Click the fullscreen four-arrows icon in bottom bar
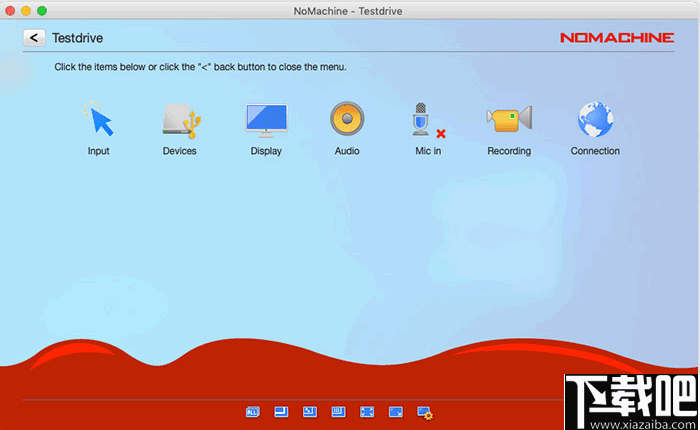 click(x=367, y=412)
